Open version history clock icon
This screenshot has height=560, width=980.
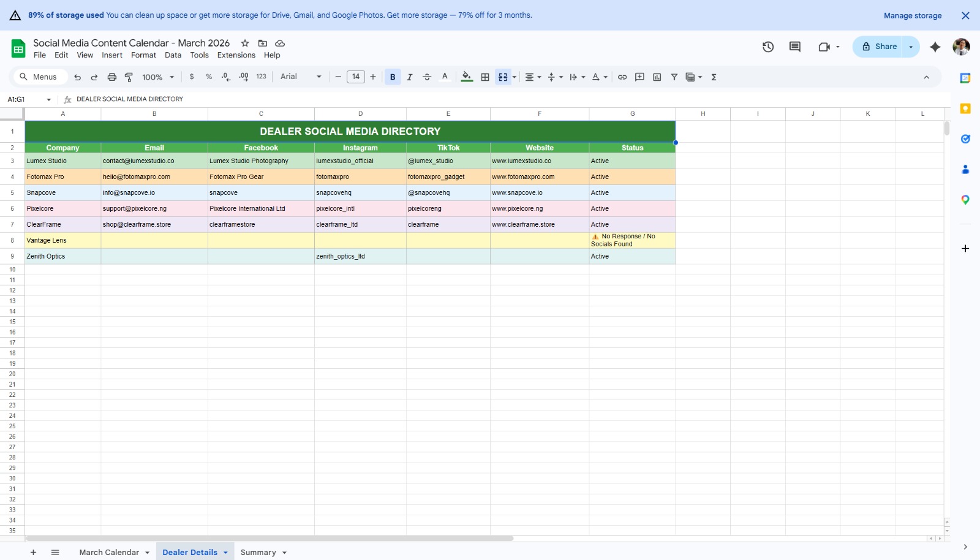pyautogui.click(x=768, y=47)
